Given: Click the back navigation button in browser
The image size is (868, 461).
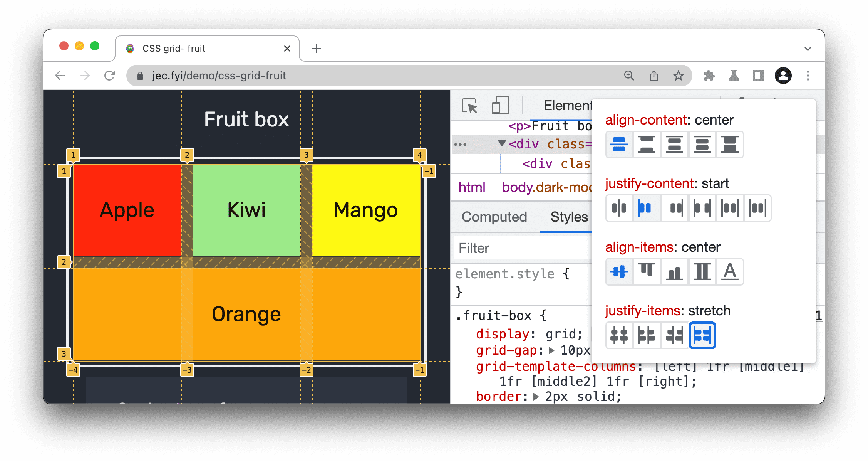Looking at the screenshot, I should coord(62,75).
